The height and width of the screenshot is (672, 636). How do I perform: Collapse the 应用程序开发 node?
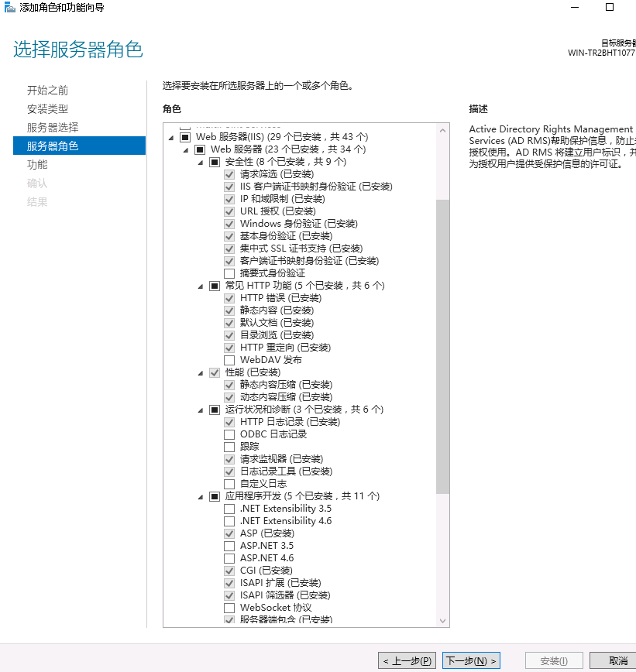(201, 497)
